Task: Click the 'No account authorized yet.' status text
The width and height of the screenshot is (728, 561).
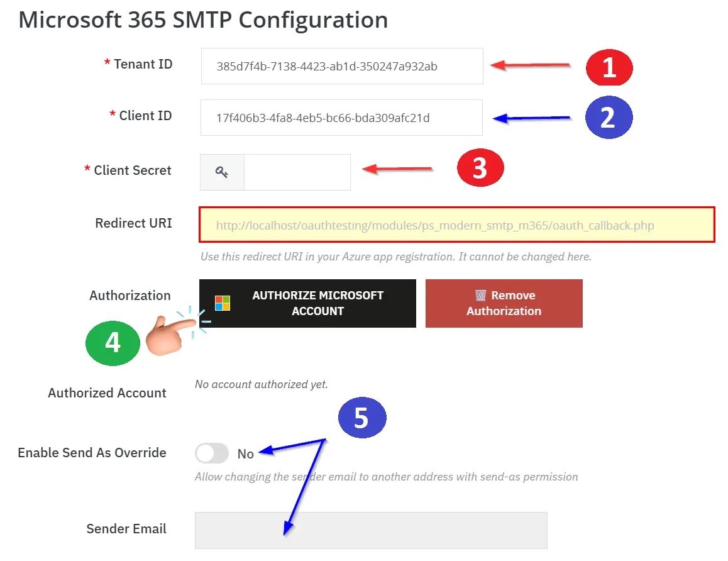Action: [x=262, y=384]
